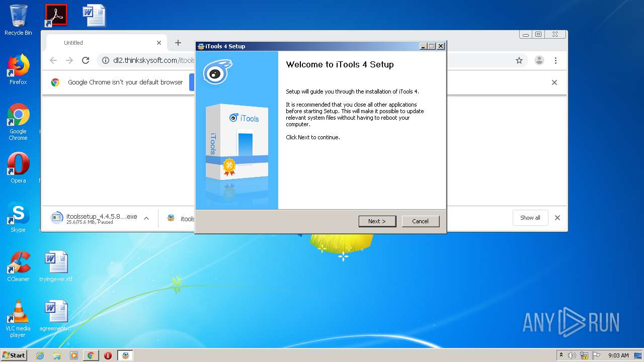Open the Word document shortcut beside Acrobat
The image size is (644, 362).
(95, 16)
